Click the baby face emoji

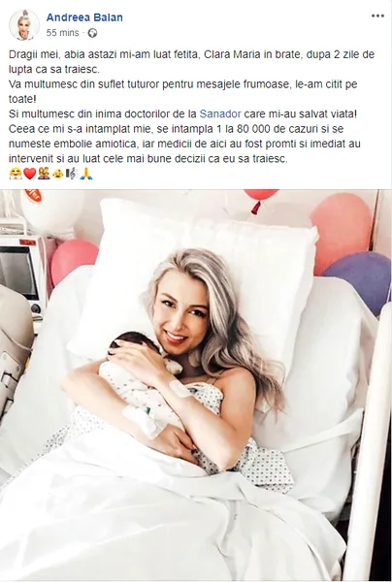(x=58, y=174)
